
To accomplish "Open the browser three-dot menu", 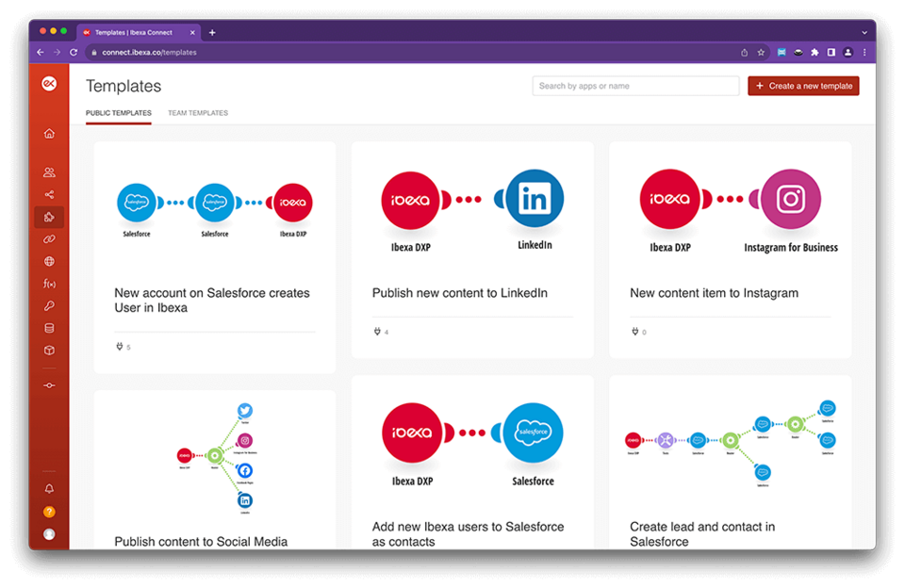I will pos(864,52).
